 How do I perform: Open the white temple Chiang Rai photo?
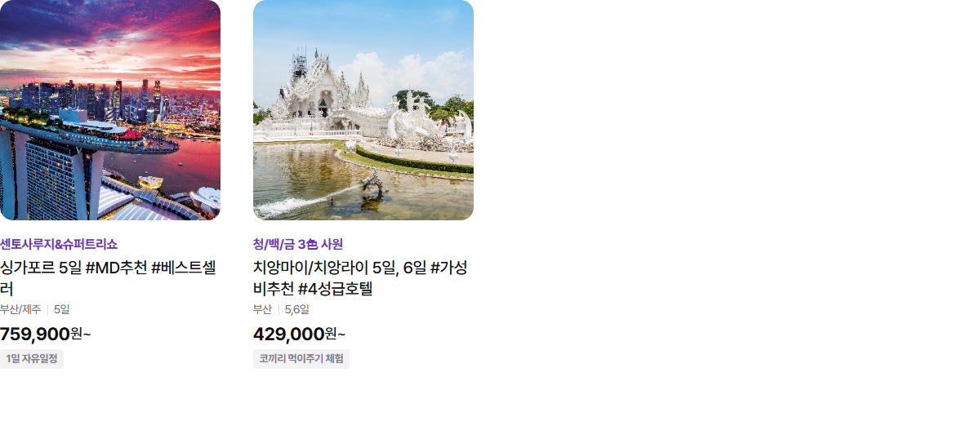pyautogui.click(x=363, y=110)
